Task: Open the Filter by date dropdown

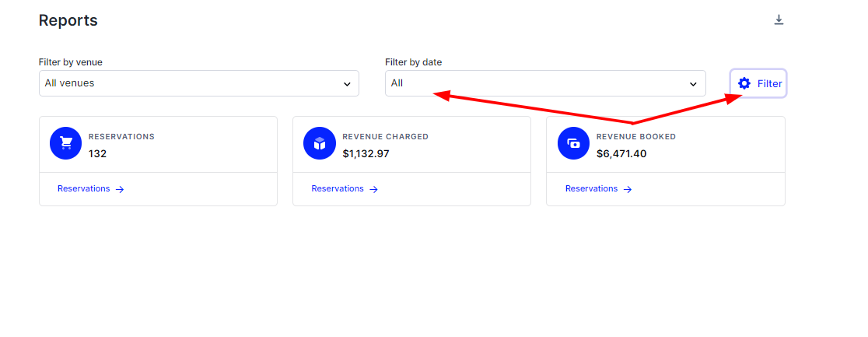Action: (x=545, y=83)
